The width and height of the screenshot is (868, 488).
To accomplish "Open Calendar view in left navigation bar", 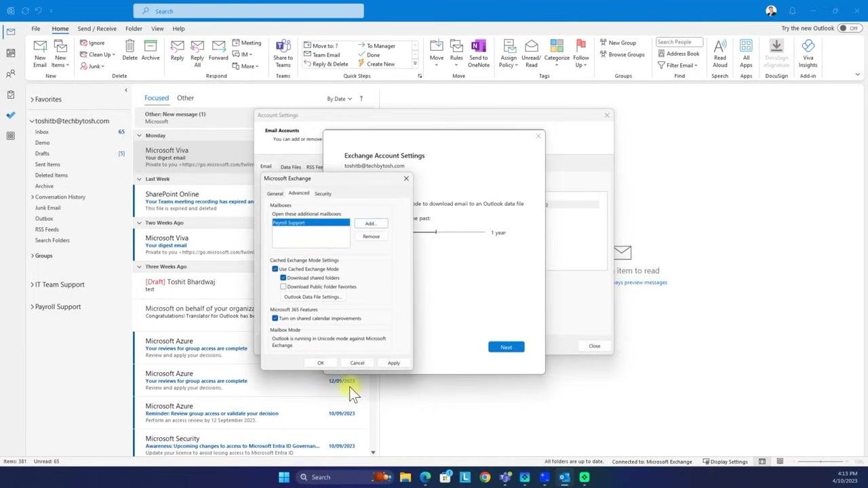I will tap(10, 53).
